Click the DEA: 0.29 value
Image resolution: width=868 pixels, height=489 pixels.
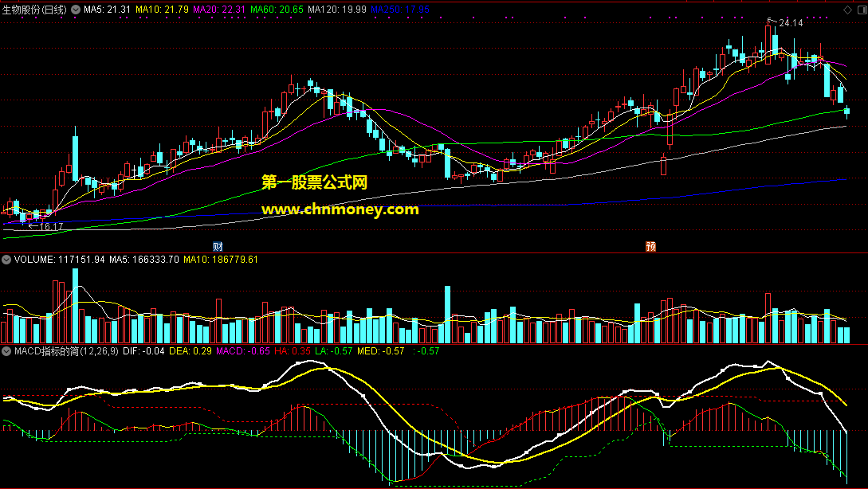190,351
